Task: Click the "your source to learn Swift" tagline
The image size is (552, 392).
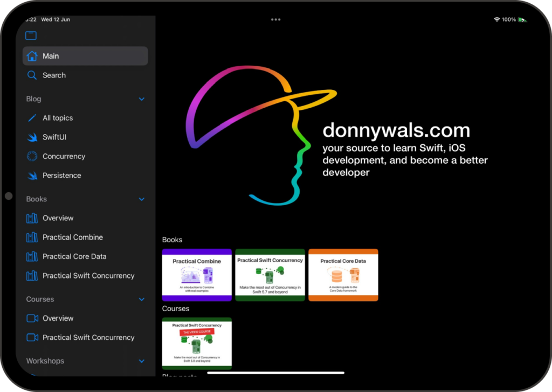Action: 405,160
